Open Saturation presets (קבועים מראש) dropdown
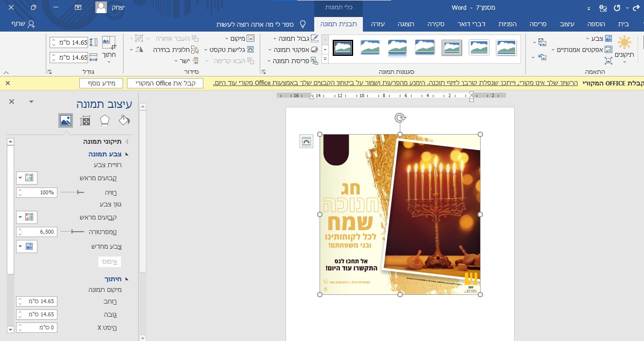Viewport: 644px width, 341px height. click(27, 178)
